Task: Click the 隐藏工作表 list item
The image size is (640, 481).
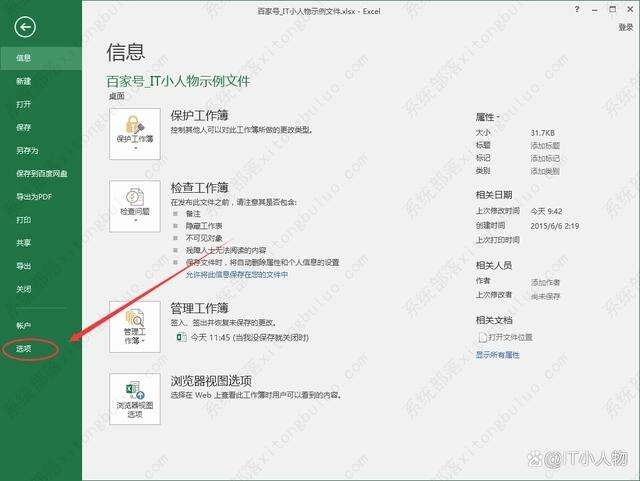Action: 204,225
